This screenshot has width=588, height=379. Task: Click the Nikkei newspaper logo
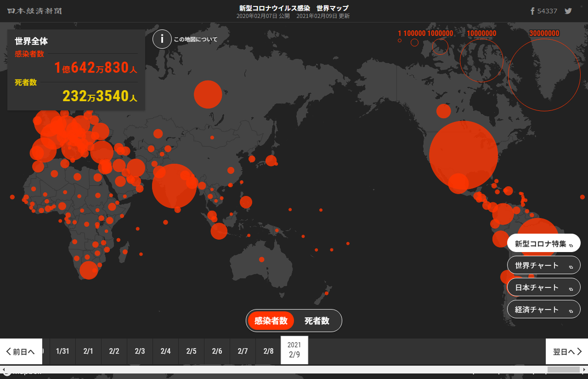[34, 11]
